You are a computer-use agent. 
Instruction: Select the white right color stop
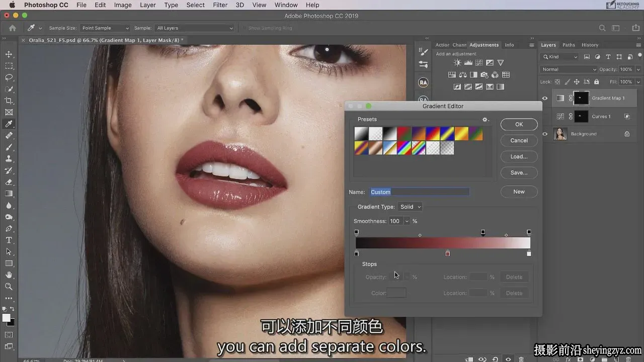(529, 253)
